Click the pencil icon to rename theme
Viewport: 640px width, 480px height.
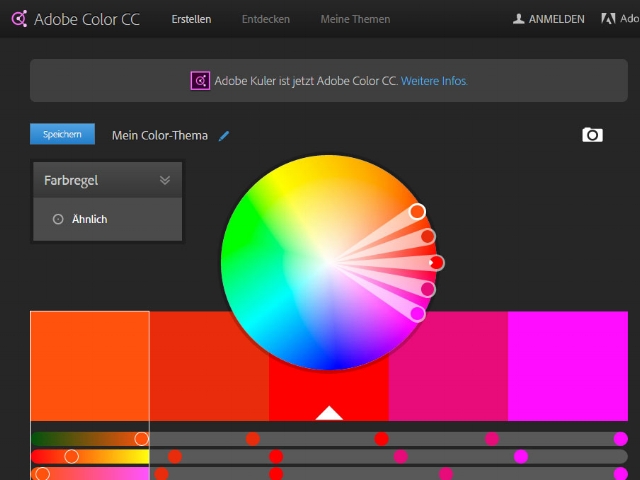pyautogui.click(x=224, y=136)
